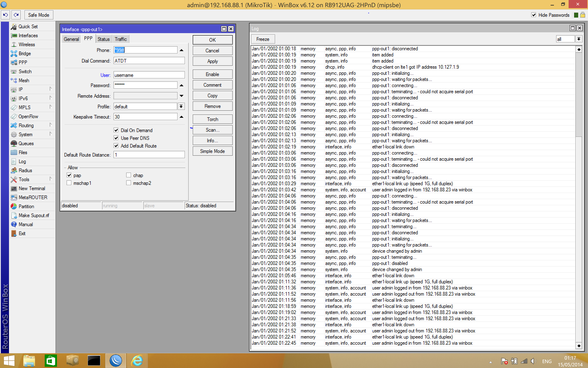Click OK in the interface dialog
This screenshot has height=368, width=588.
212,40
